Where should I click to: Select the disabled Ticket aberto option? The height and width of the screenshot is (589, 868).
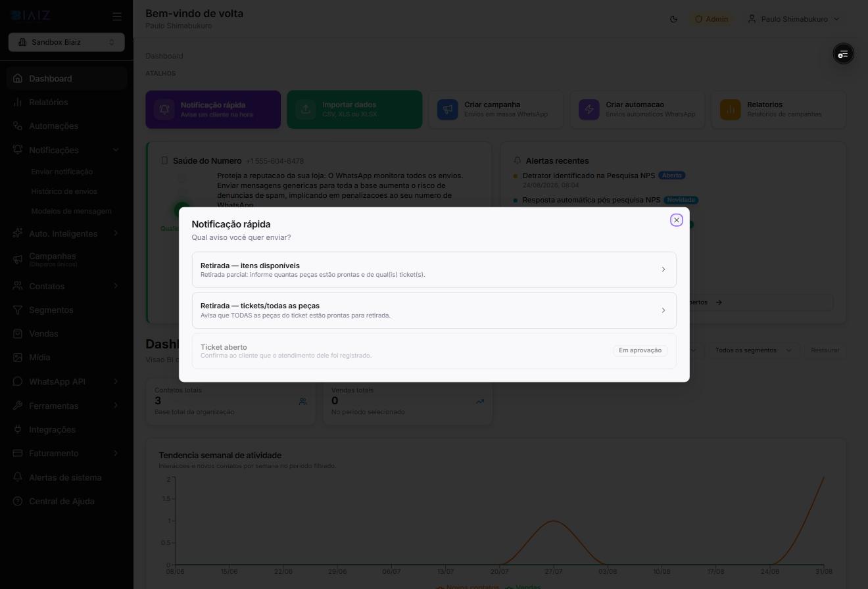(434, 351)
